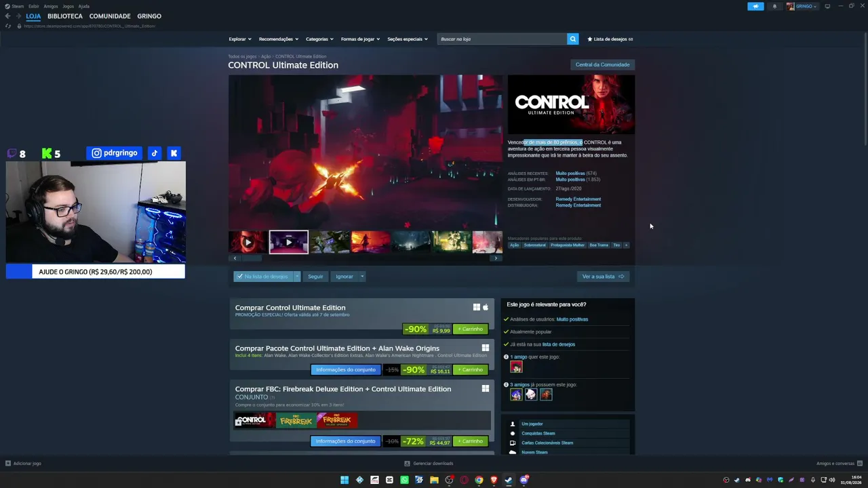Open File Explorer from the taskbar

pos(434,480)
